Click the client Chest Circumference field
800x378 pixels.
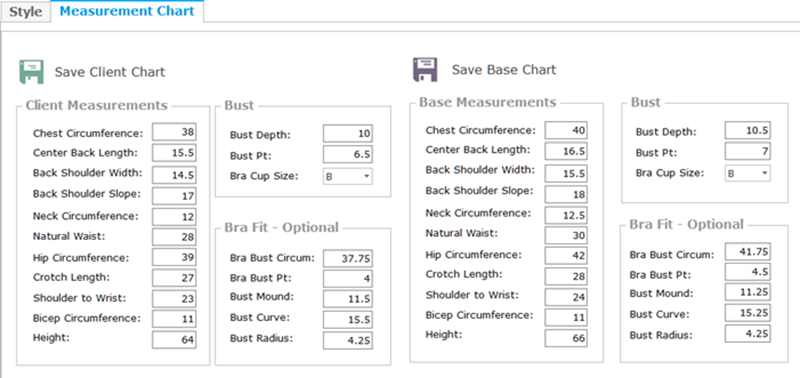(x=174, y=132)
